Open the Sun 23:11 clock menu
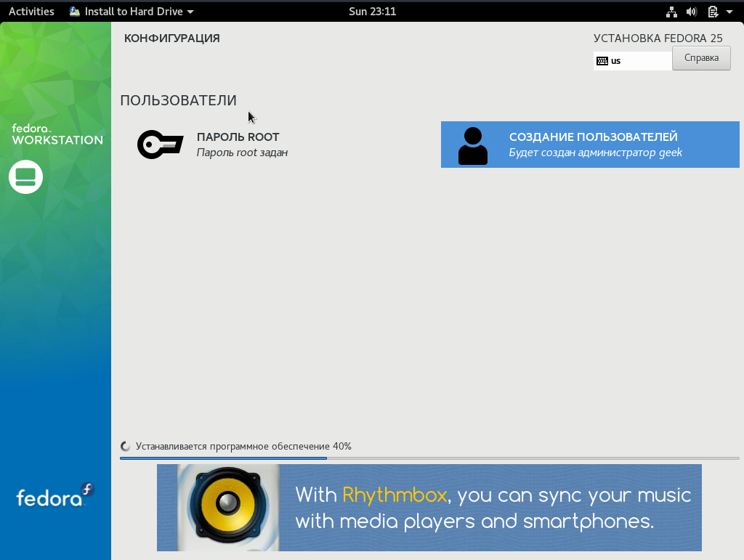Screen dimensions: 744x560 pyautogui.click(x=372, y=12)
